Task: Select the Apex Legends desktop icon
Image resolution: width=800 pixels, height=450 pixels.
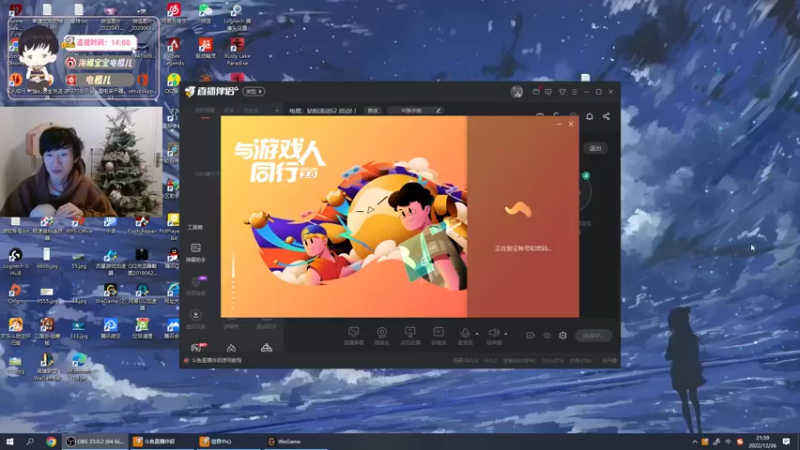Action: coord(174,52)
